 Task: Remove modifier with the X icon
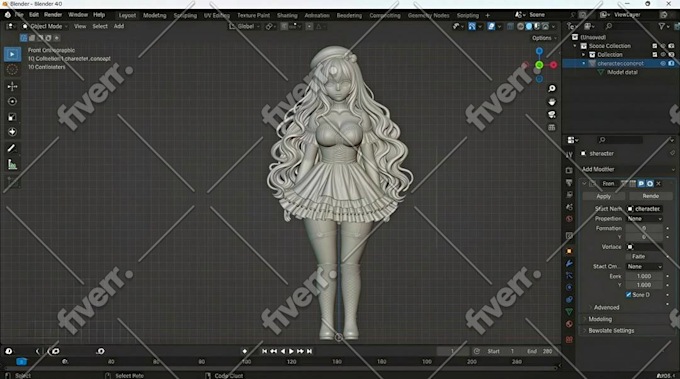tap(658, 184)
